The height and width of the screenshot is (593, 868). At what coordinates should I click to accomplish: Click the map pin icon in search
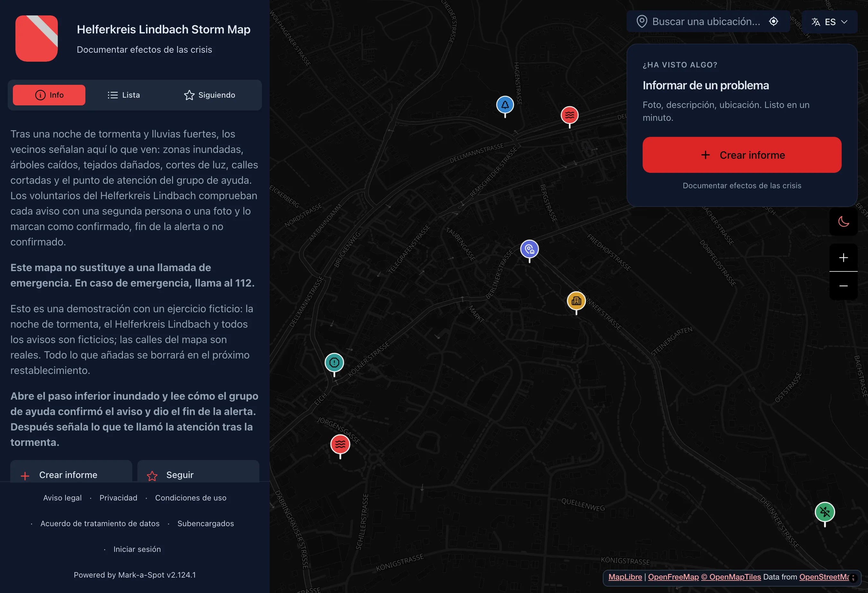point(642,22)
